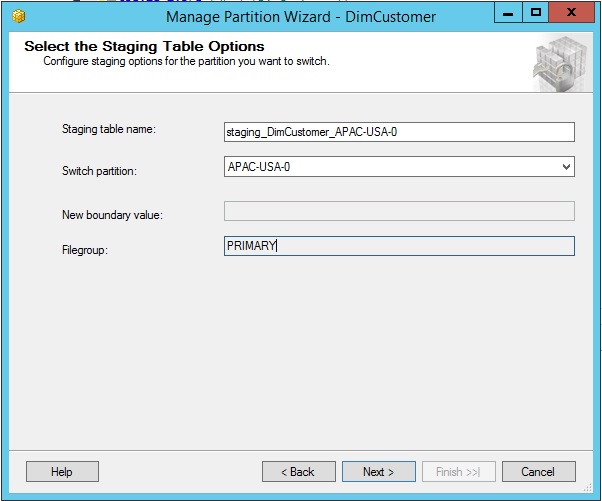Click the 'Switch partition:' label
The image size is (602, 501).
99,171
